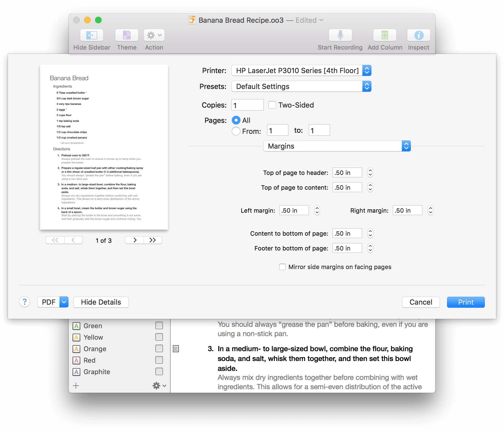Click the From page number field
Image resolution: width=504 pixels, height=433 pixels.
pos(277,130)
